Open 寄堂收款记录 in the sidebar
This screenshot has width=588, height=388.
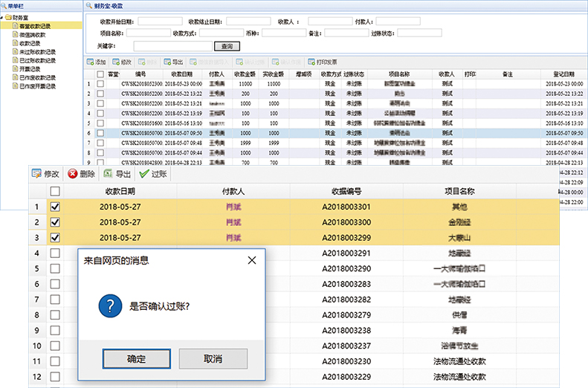[x=35, y=26]
